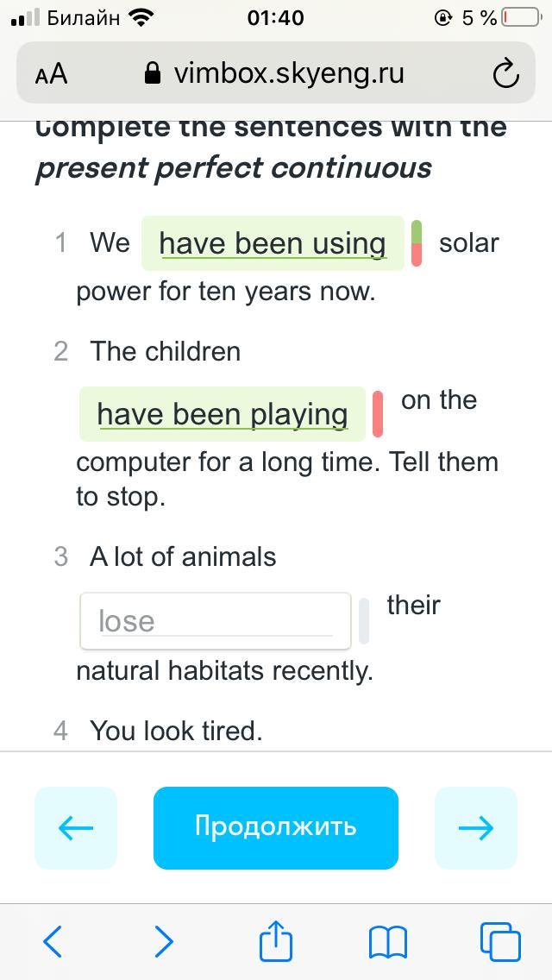Open Safari bookmarks book icon
The width and height of the screenshot is (552, 980).
point(387,941)
